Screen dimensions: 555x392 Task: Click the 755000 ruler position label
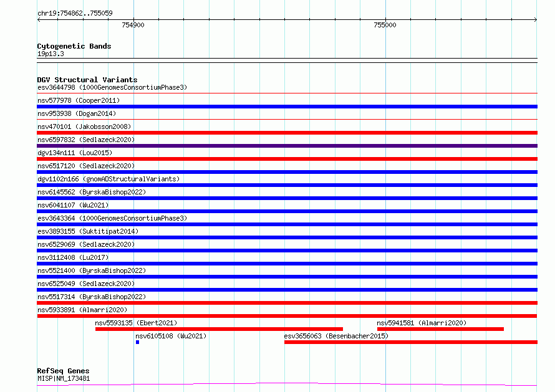[x=385, y=25]
